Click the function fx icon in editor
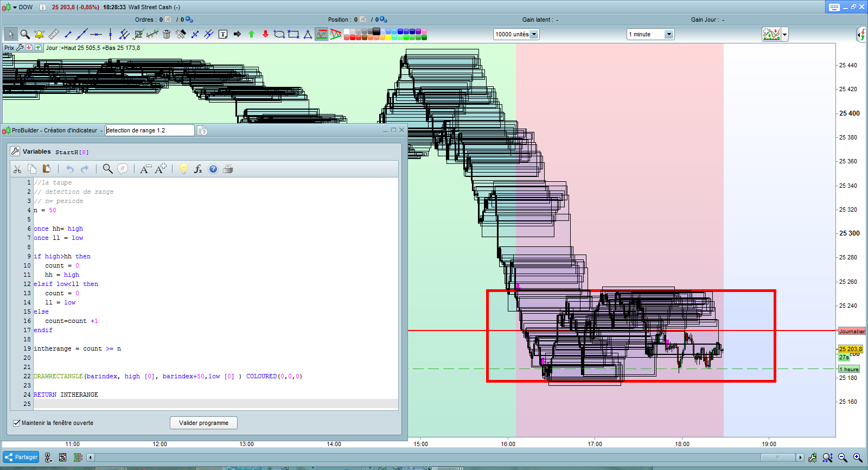The width and height of the screenshot is (868, 470). click(198, 169)
